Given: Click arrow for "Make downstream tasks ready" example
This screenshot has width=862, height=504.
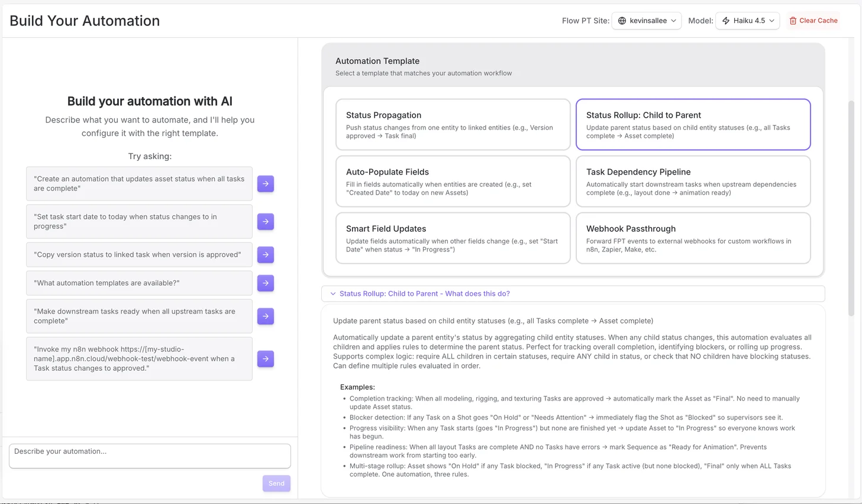Looking at the screenshot, I should 265,316.
